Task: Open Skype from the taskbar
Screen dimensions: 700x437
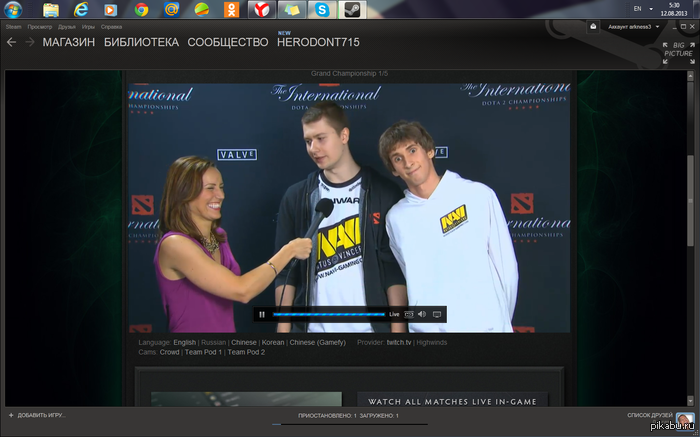Action: pos(322,11)
